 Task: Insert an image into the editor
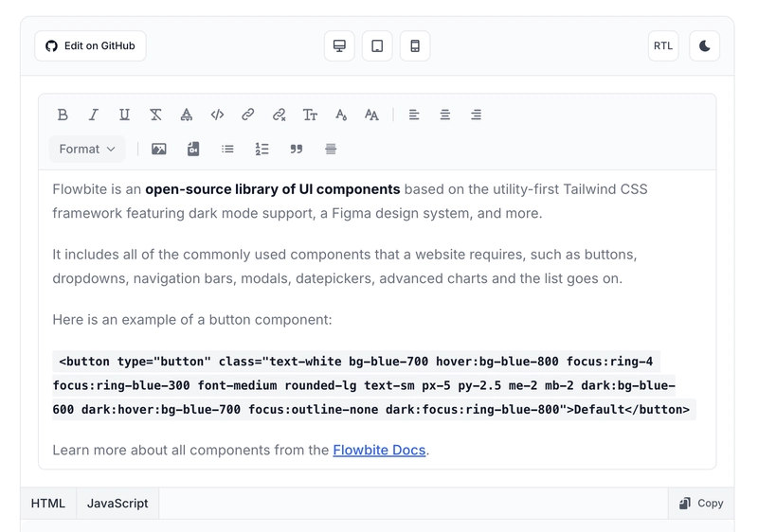point(159,150)
